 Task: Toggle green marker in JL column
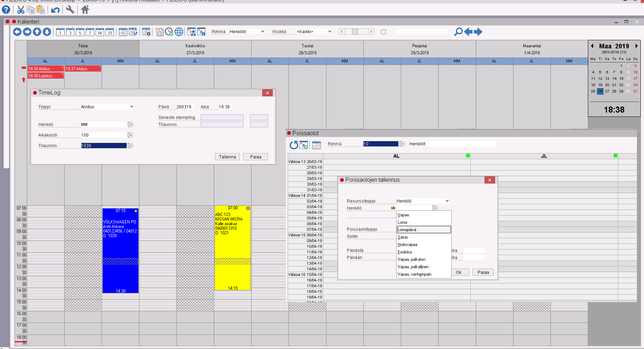615,156
